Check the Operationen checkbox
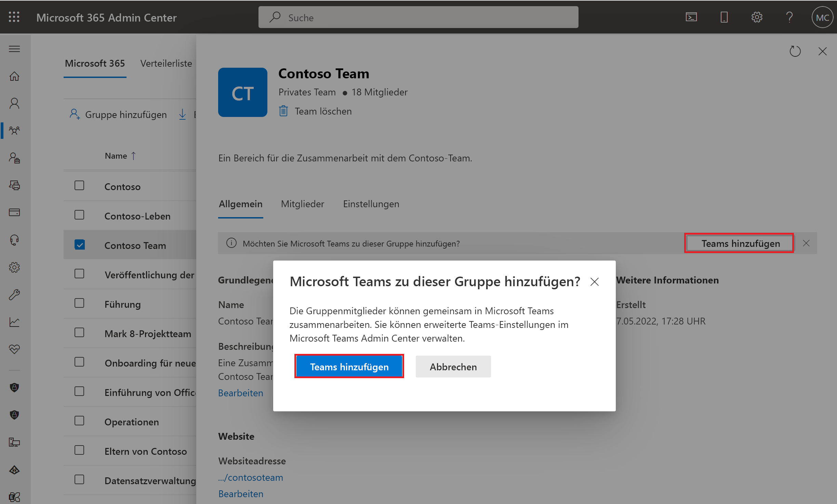Image resolution: width=837 pixels, height=504 pixels. click(79, 421)
